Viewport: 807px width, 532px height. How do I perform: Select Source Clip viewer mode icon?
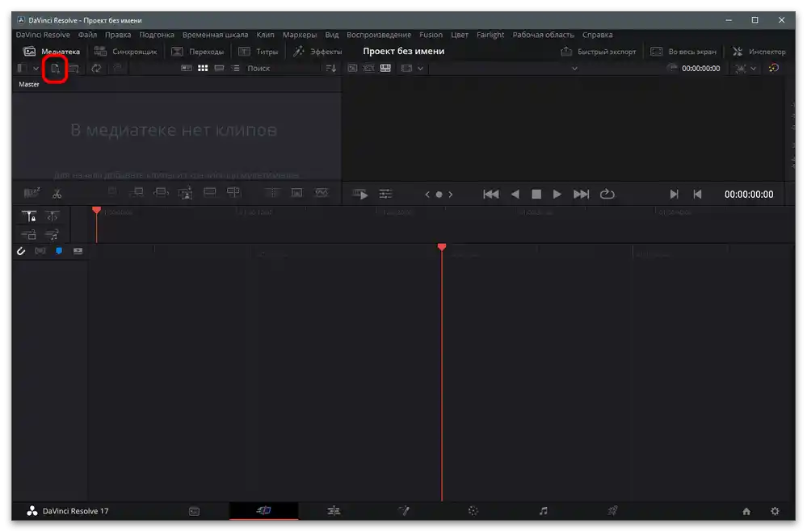[352, 69]
